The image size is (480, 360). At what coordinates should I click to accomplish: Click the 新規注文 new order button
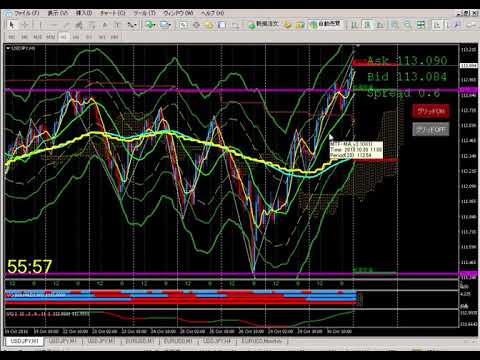pyautogui.click(x=263, y=25)
